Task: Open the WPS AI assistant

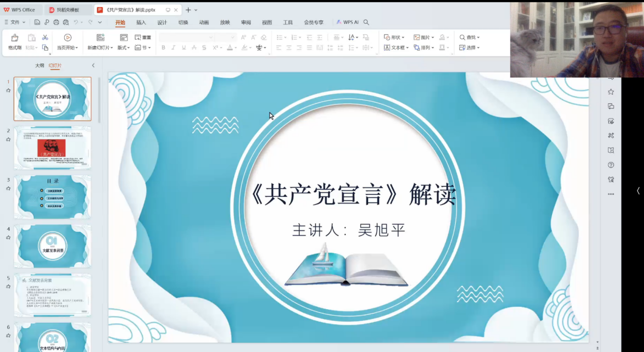Action: (348, 22)
